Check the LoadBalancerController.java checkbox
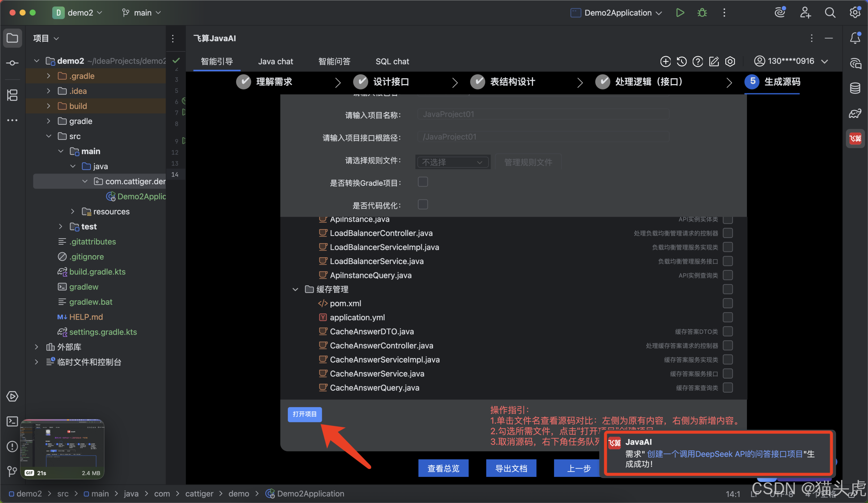 coord(728,233)
